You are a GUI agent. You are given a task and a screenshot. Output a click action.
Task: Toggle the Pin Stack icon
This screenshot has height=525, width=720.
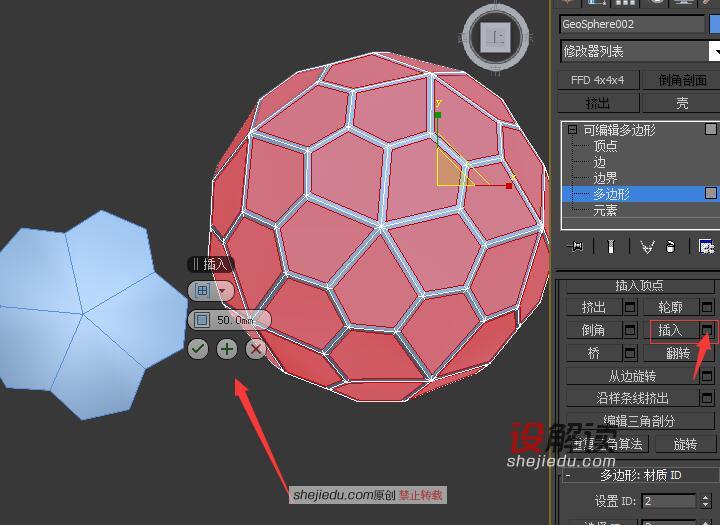coord(574,247)
